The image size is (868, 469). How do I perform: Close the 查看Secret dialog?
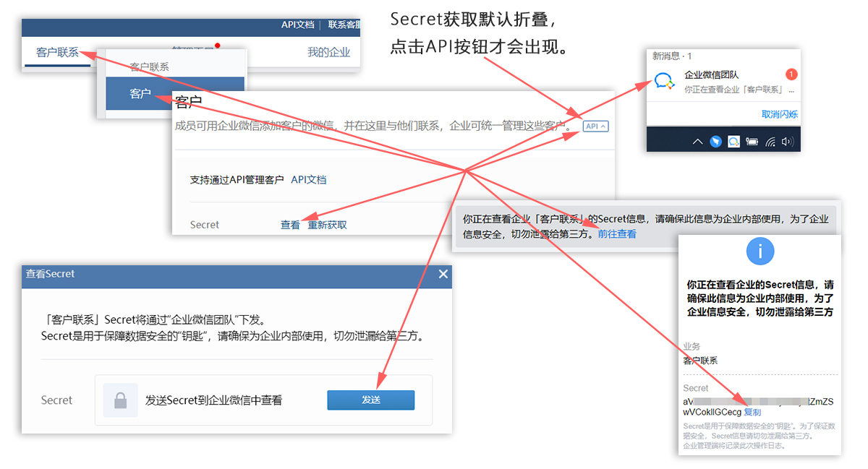click(x=443, y=274)
